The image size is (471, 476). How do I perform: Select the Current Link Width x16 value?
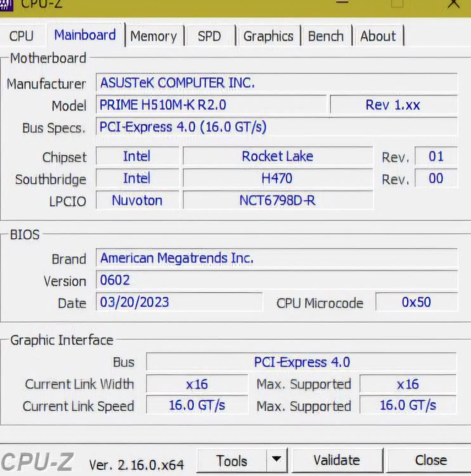click(x=197, y=384)
